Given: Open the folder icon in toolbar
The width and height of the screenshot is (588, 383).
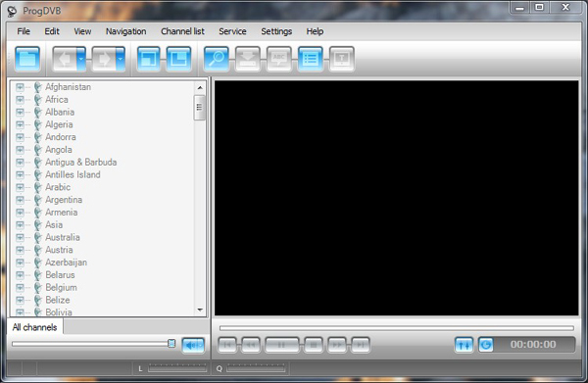Looking at the screenshot, I should pos(27,59).
